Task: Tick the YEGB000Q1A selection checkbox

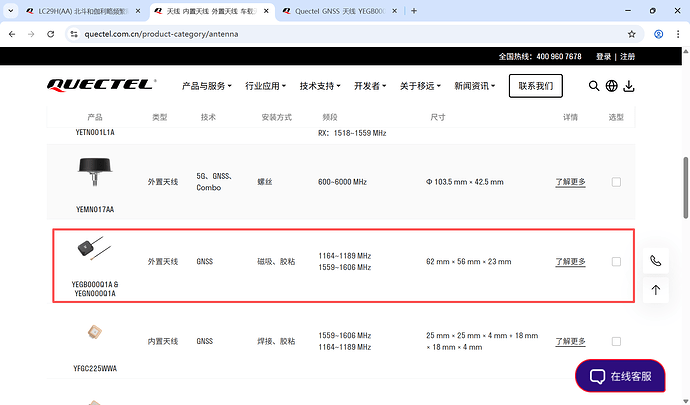Action: point(616,261)
